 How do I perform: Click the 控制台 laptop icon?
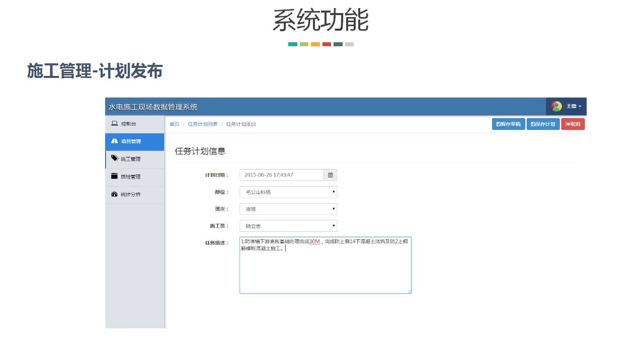pyautogui.click(x=114, y=124)
